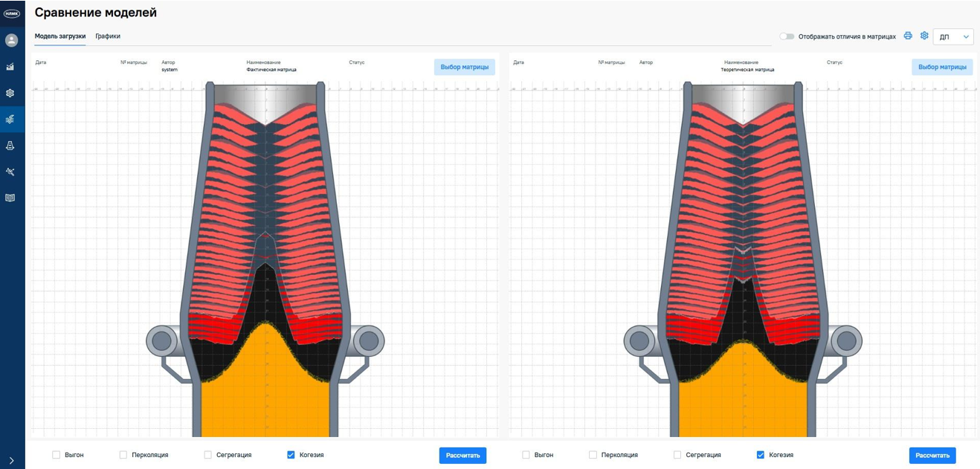Enable the left panel 'Выгон' checkbox
980x469 pixels.
click(56, 455)
